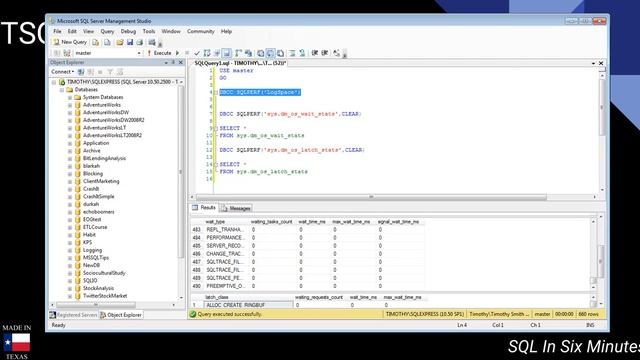Open the Connect dropdown in Object Explorer

[62, 72]
